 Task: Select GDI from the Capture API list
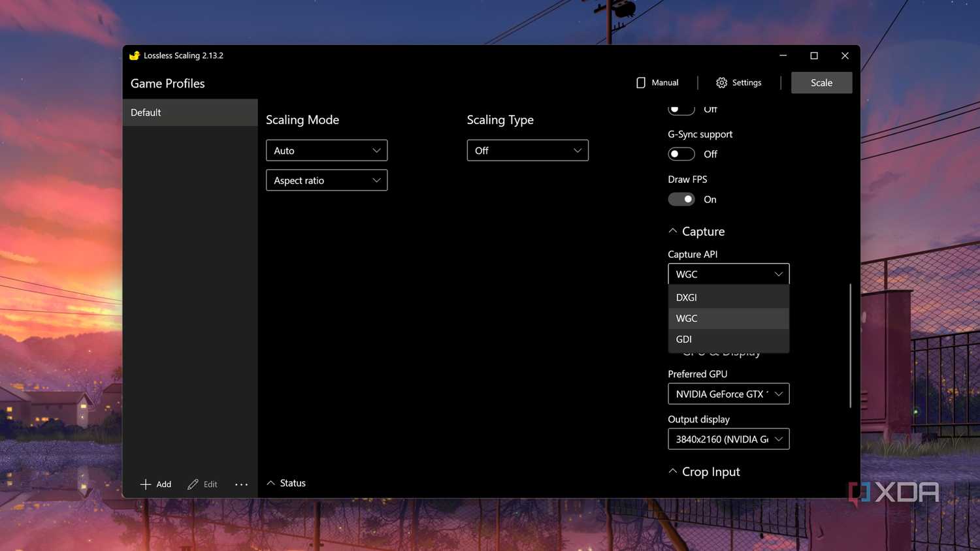point(728,339)
